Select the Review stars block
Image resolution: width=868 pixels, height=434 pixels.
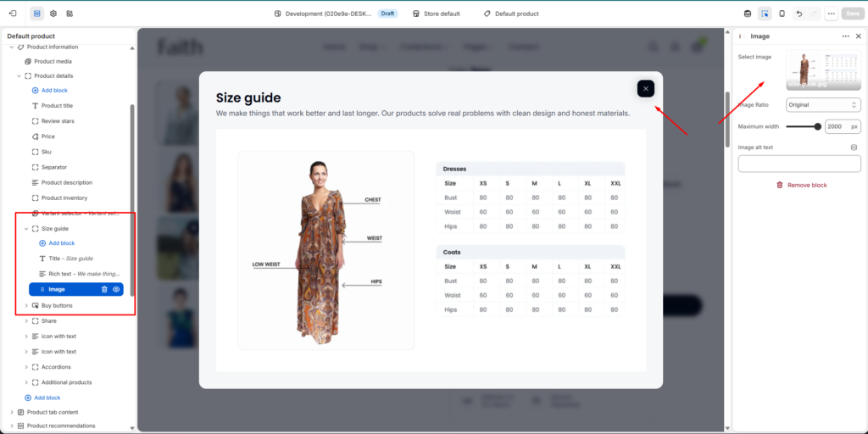pos(58,120)
